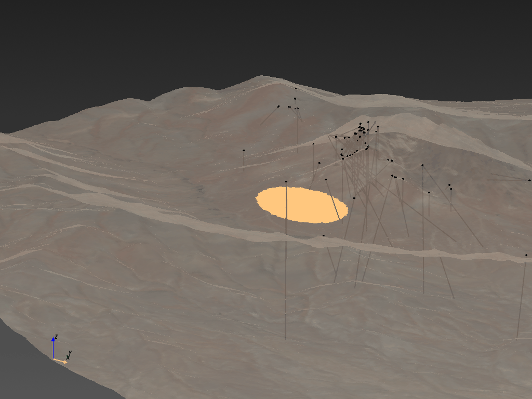Select the lower drillhole collar at right edge
The width and height of the screenshot is (532, 399).
point(526,255)
